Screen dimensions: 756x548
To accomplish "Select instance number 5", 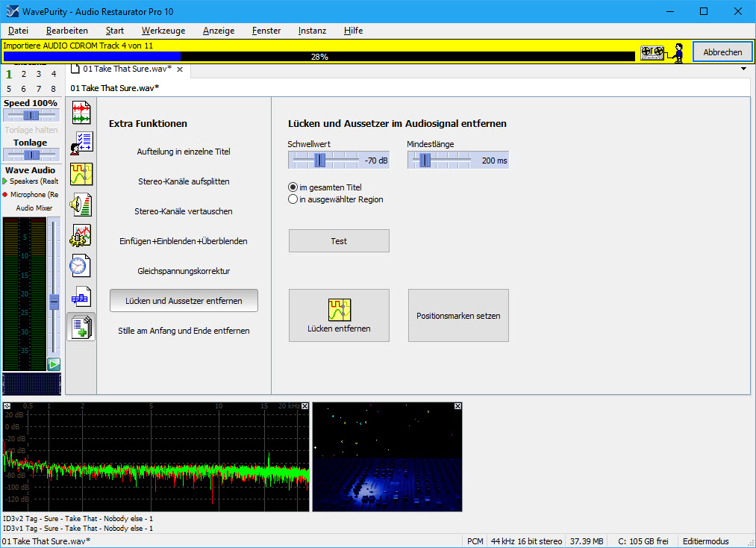I will 9,89.
